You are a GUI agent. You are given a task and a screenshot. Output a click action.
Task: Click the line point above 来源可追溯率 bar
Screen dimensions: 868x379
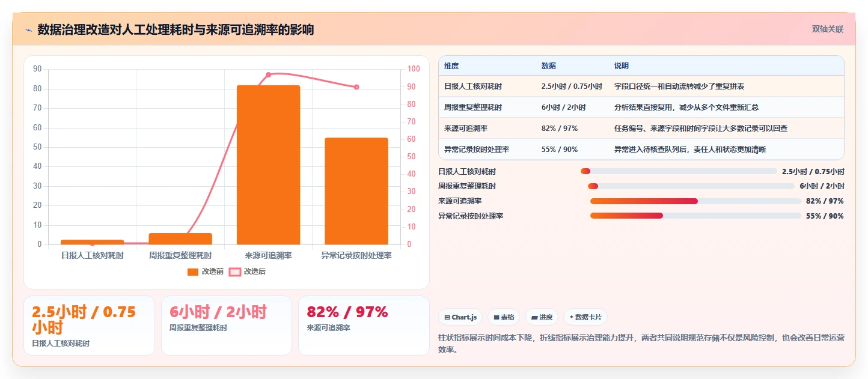tap(268, 74)
